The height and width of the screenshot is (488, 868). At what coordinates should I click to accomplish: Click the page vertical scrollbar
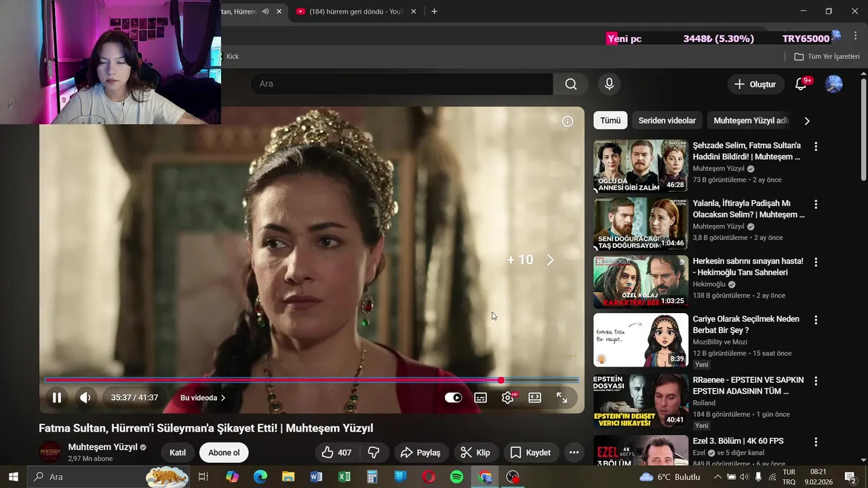coord(863,129)
